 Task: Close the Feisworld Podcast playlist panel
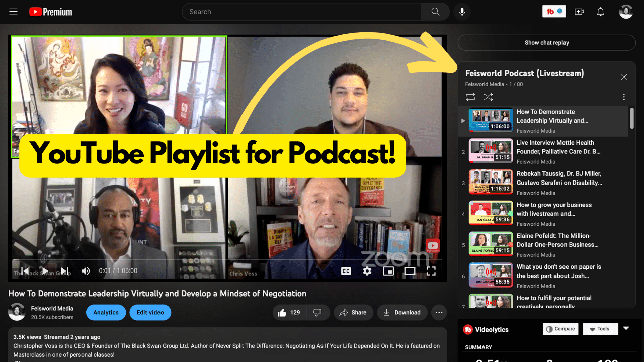[624, 77]
